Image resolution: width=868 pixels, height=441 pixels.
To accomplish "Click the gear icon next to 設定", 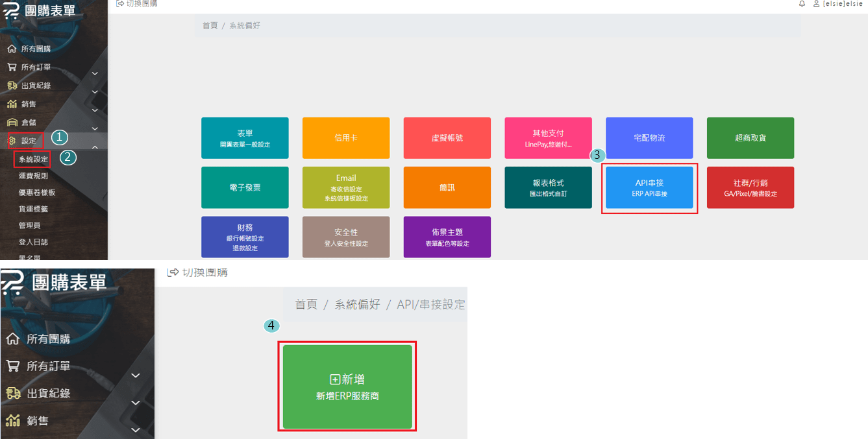I will (12, 140).
